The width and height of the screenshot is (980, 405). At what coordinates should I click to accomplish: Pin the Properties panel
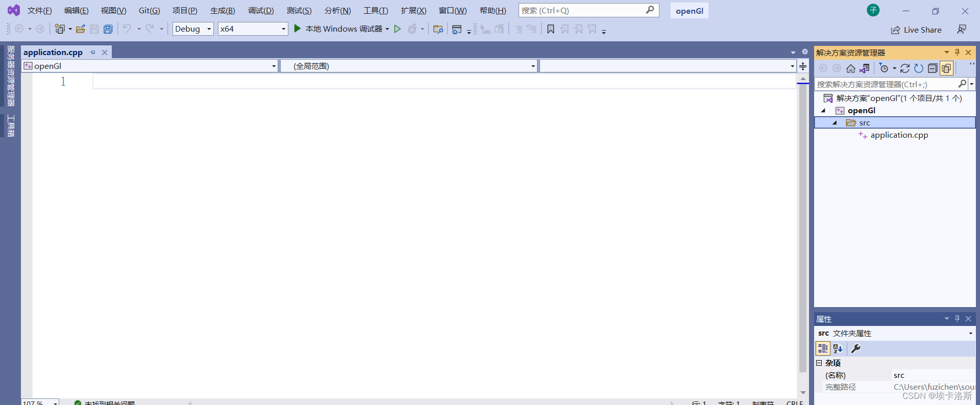point(957,319)
